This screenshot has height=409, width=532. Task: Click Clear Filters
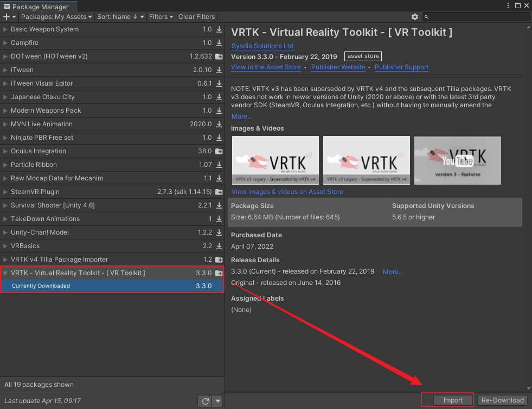point(196,17)
